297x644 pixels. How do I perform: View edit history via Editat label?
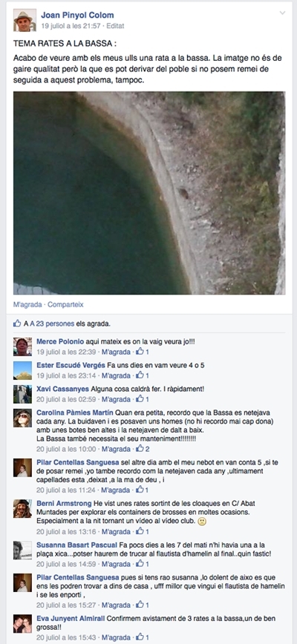tap(115, 26)
